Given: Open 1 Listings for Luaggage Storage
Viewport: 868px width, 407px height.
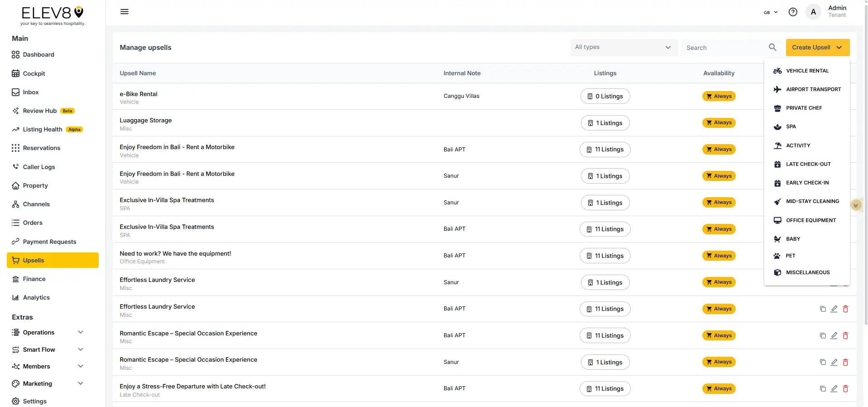Looking at the screenshot, I should click(x=605, y=123).
